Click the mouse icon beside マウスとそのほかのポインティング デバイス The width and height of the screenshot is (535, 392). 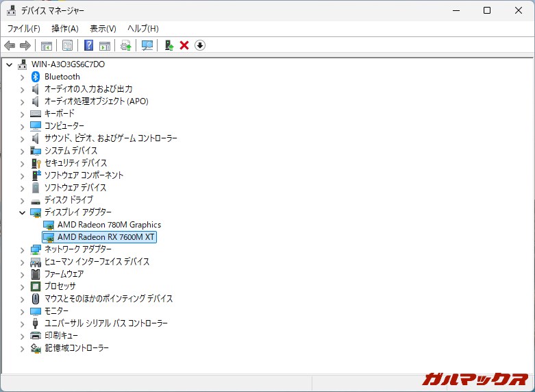(x=36, y=299)
